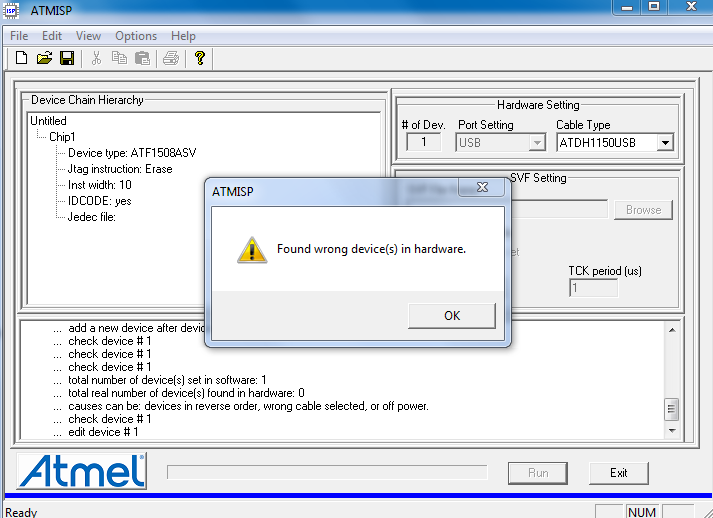Open the Edit menu
Viewport: 713px width, 518px height.
[x=52, y=36]
